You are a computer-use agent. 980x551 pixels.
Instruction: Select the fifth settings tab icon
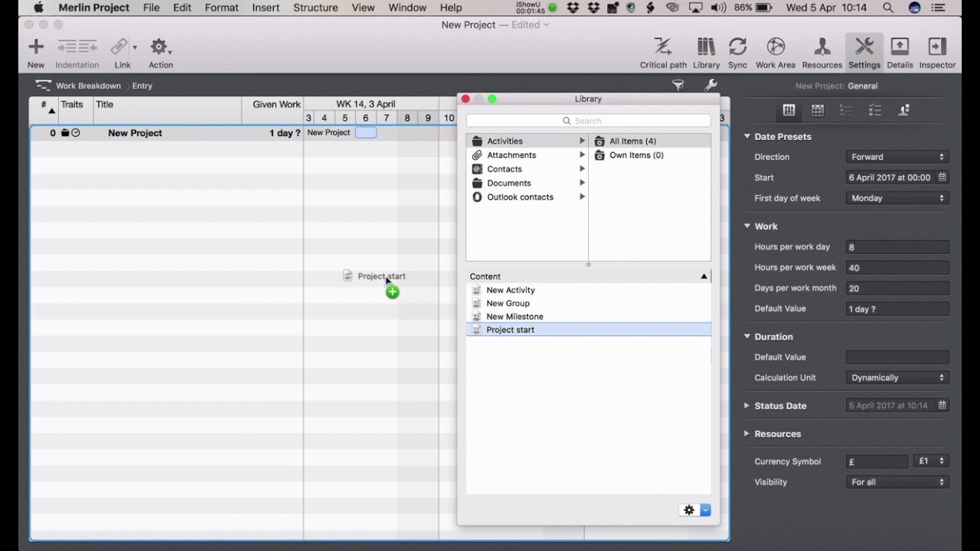[x=903, y=110]
